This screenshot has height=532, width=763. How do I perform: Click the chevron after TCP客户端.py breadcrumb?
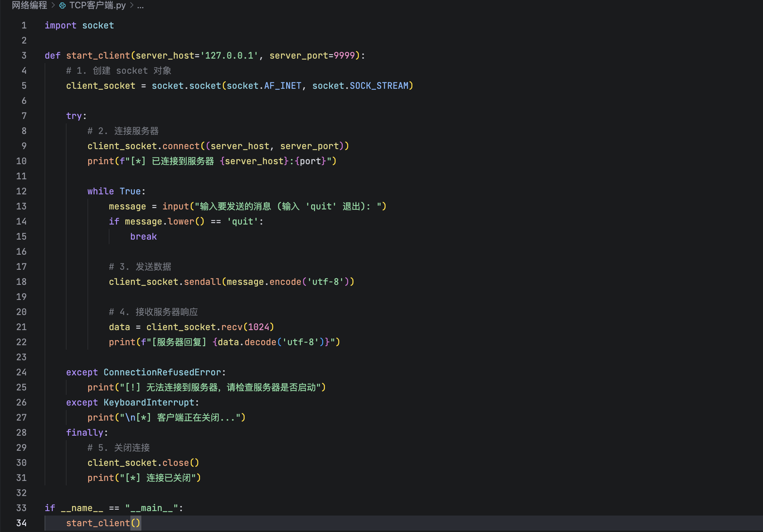[132, 5]
